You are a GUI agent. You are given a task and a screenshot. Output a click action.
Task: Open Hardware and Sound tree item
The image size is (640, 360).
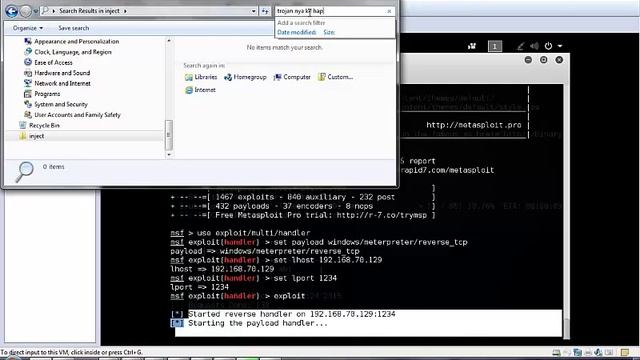pyautogui.click(x=62, y=73)
